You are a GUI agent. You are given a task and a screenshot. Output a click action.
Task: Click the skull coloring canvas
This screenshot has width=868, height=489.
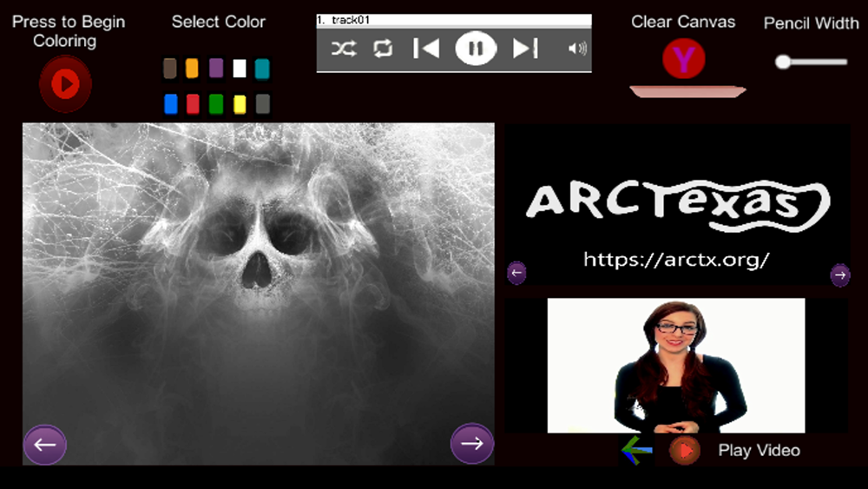click(259, 294)
